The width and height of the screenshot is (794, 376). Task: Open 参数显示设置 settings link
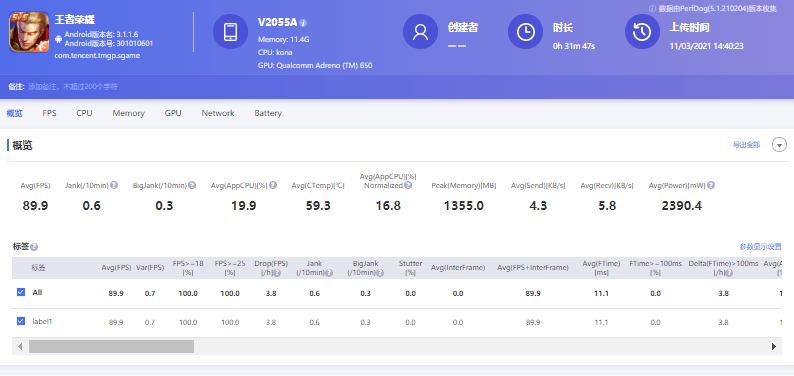point(761,247)
